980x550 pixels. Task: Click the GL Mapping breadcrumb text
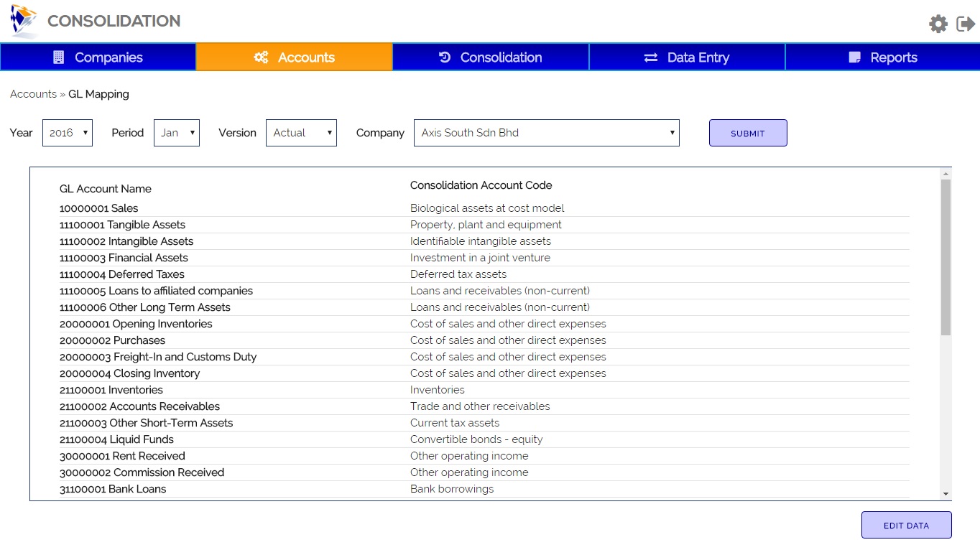[98, 94]
